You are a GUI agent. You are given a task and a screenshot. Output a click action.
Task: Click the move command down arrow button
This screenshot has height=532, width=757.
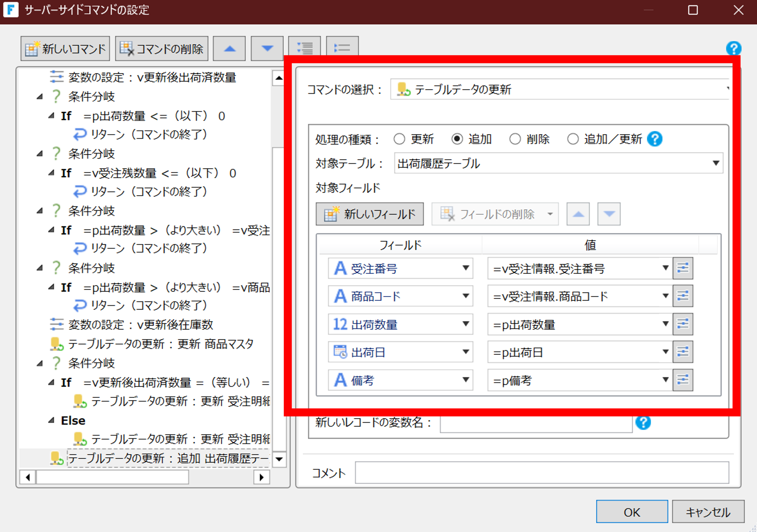[267, 49]
